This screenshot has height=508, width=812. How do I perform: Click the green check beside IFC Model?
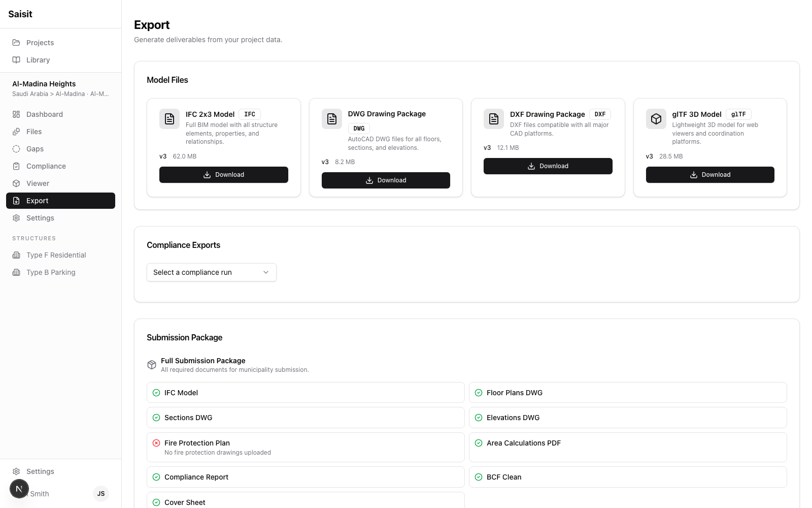click(156, 393)
